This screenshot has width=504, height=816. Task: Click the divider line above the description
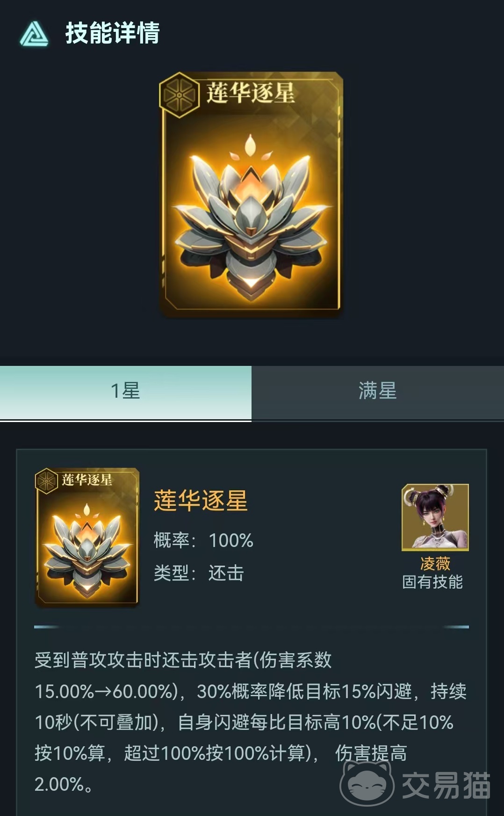pos(252,627)
